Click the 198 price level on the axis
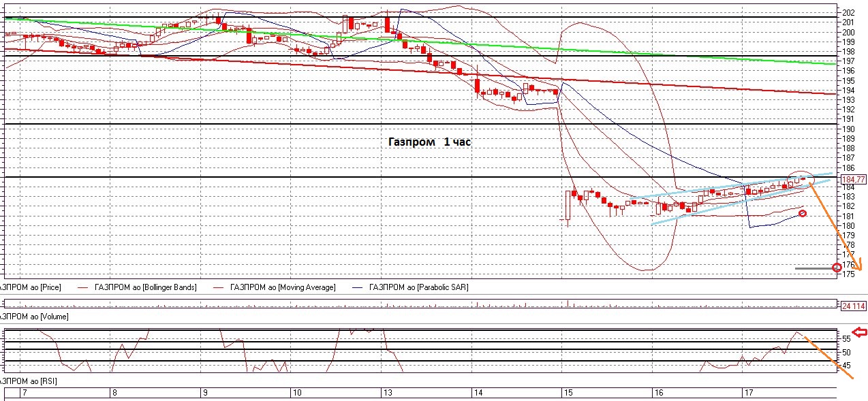The height and width of the screenshot is (401, 868). coord(849,51)
